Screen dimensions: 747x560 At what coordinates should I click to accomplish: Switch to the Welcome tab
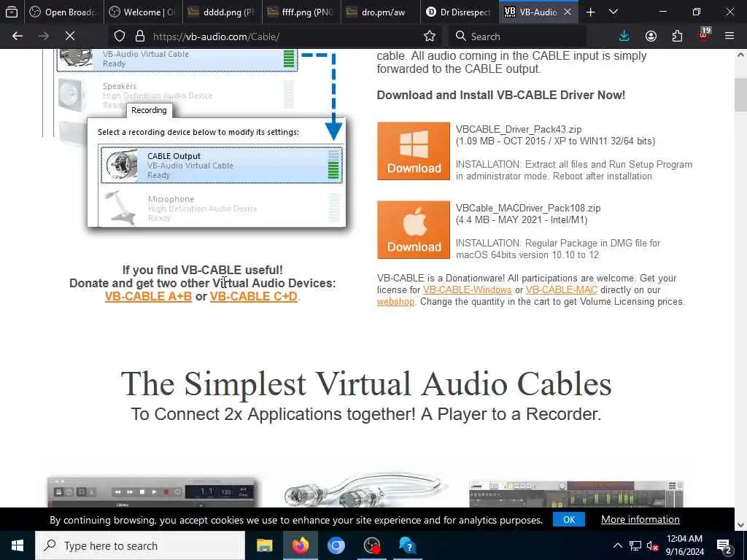click(143, 12)
